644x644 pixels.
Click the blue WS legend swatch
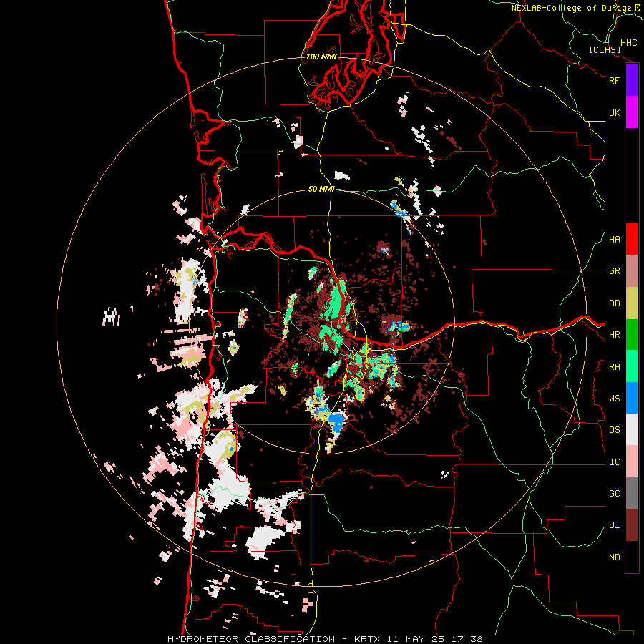point(632,398)
